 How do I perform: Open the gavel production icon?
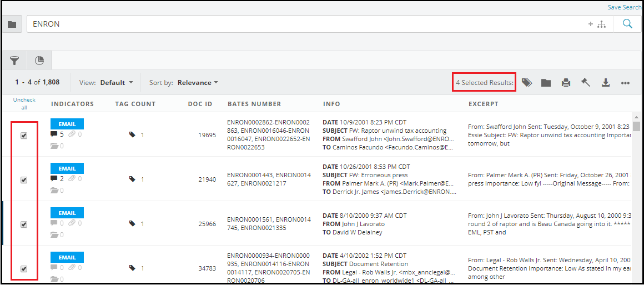pyautogui.click(x=586, y=83)
